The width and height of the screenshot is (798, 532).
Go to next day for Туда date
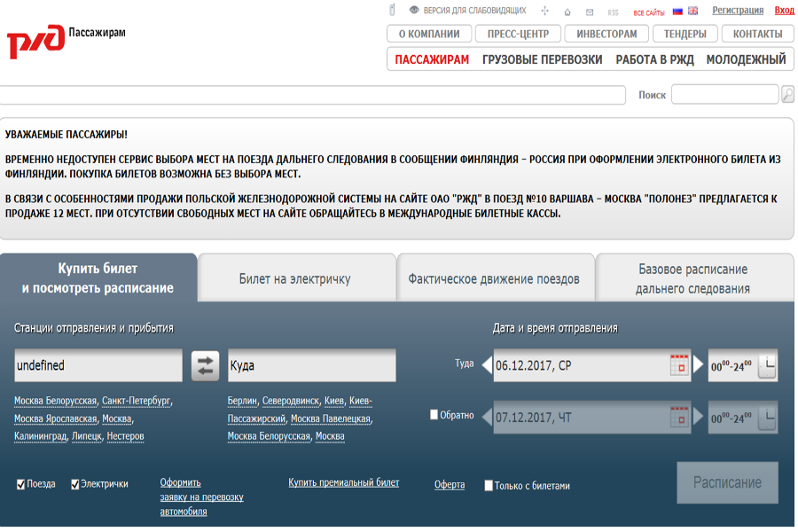coord(699,365)
